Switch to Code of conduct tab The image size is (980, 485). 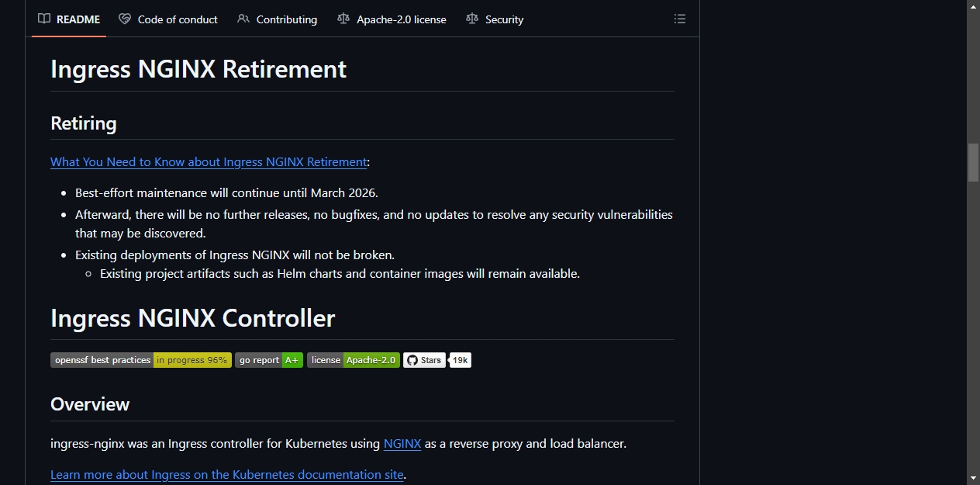tap(168, 19)
